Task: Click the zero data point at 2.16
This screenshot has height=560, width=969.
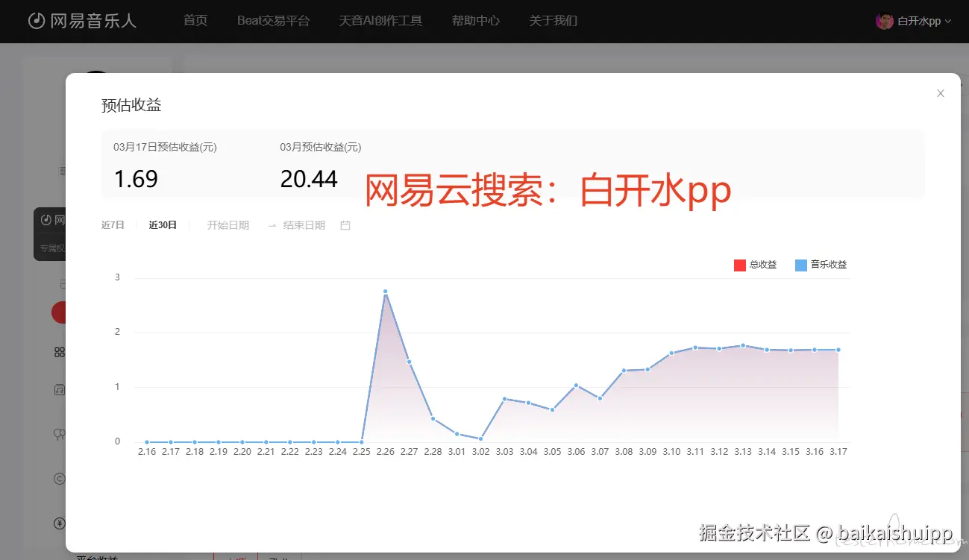Action: (x=147, y=442)
